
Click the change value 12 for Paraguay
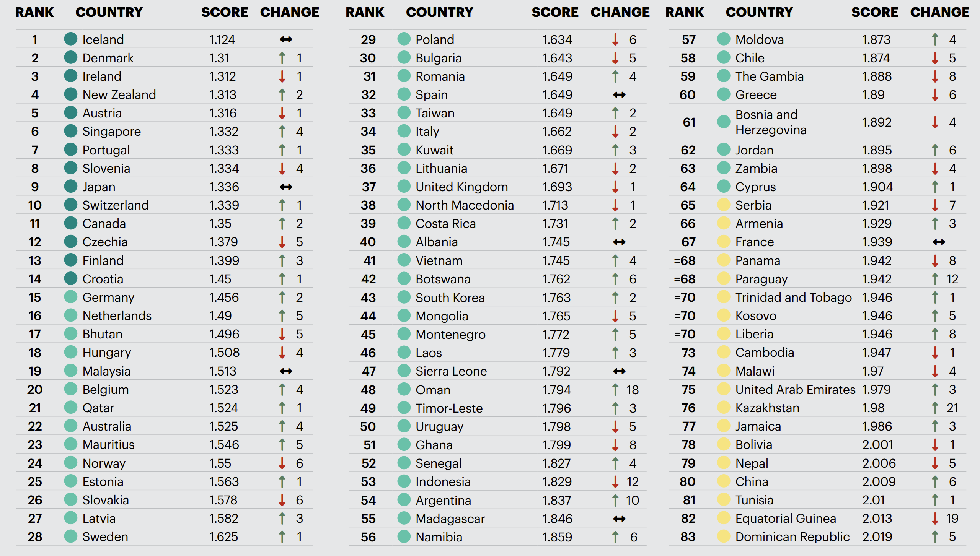tap(952, 279)
